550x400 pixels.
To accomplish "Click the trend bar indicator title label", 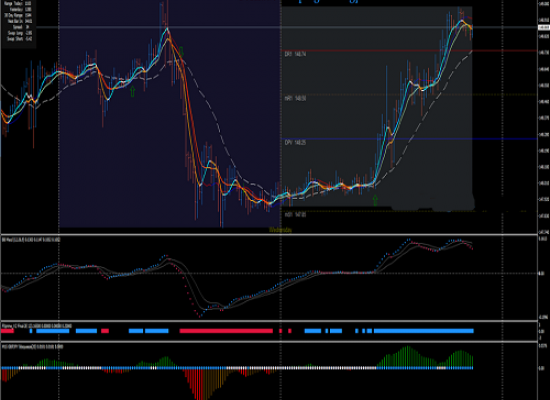I will pos(37,326).
